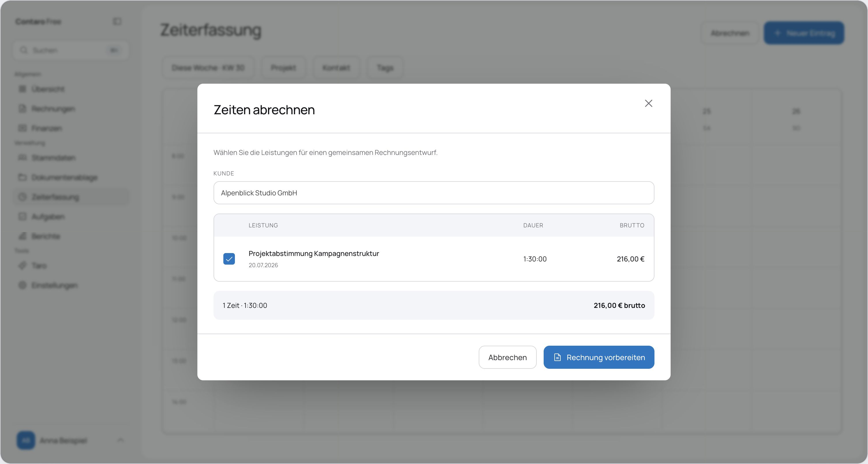Click the row amount 216,00 €
This screenshot has height=464, width=868.
(631, 259)
